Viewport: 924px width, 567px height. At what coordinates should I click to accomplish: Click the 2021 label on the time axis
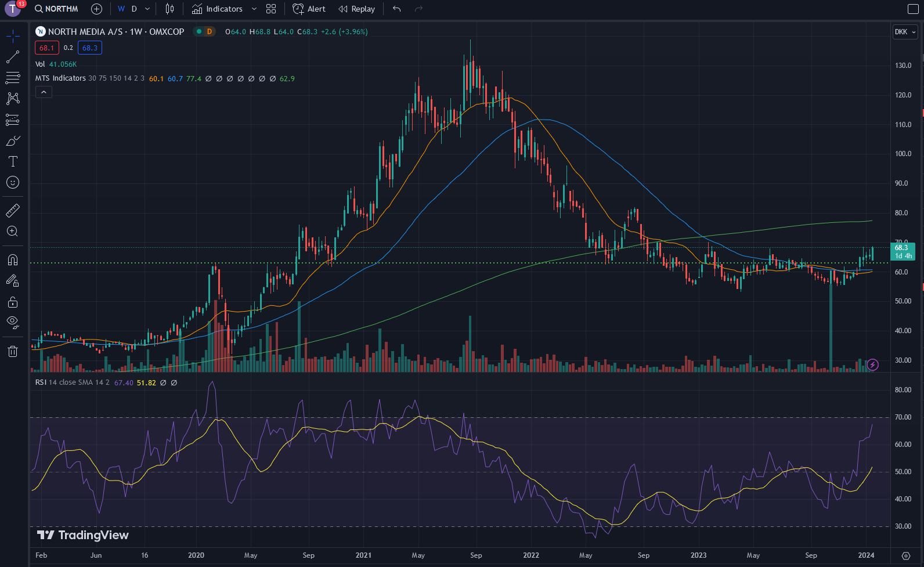tap(363, 555)
